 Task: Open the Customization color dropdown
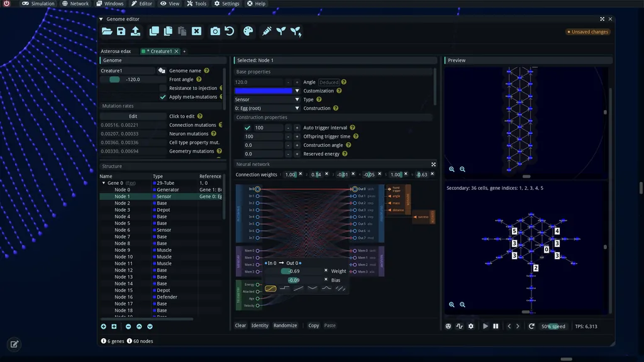pos(297,90)
